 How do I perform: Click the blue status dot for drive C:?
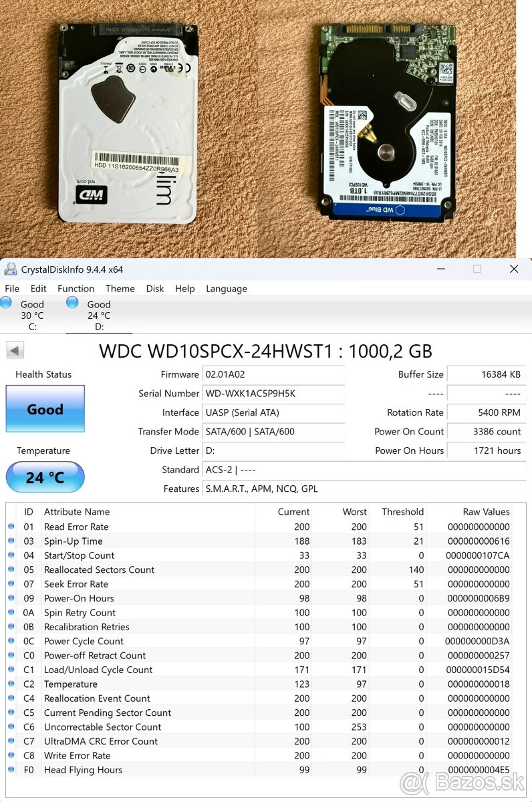point(6,303)
